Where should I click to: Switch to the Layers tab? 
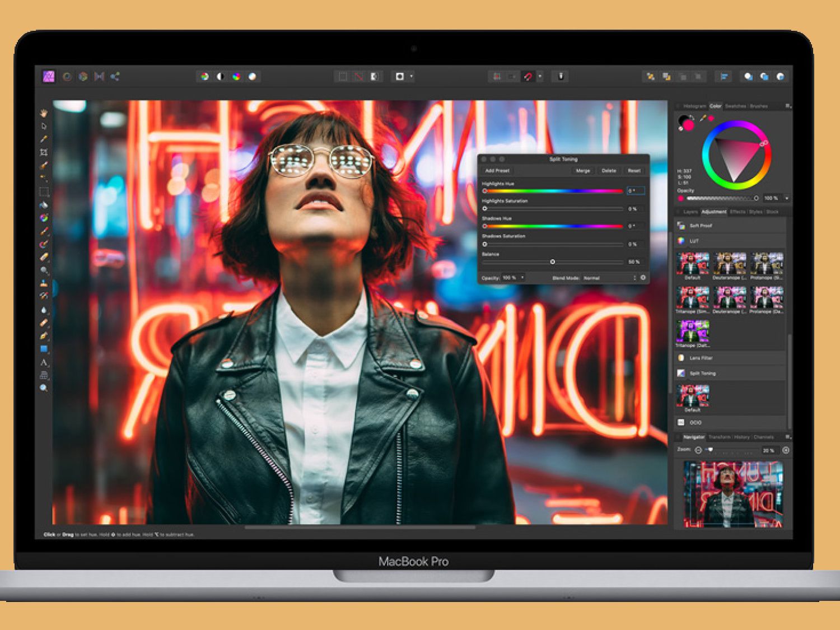pos(690,212)
